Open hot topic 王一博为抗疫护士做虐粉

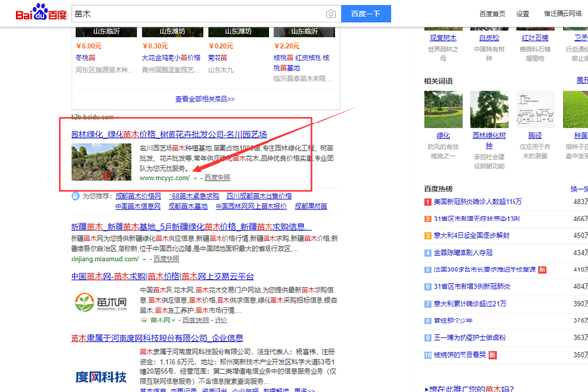[x=469, y=337]
